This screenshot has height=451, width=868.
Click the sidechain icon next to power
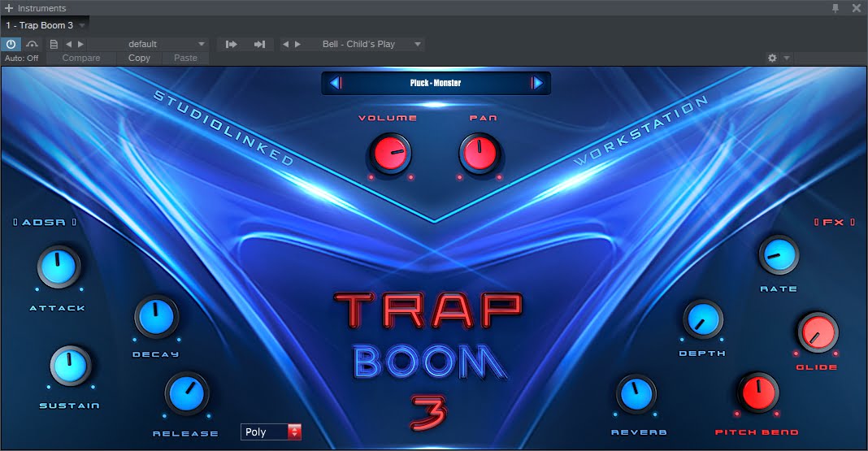[x=33, y=44]
